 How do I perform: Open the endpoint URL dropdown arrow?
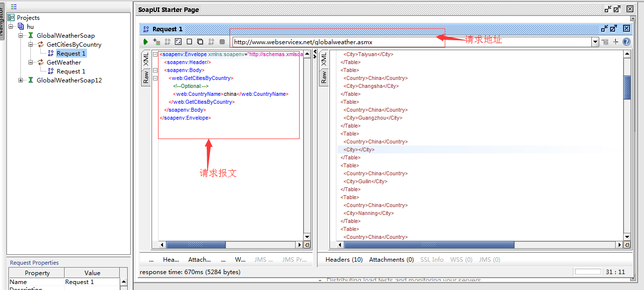[595, 42]
